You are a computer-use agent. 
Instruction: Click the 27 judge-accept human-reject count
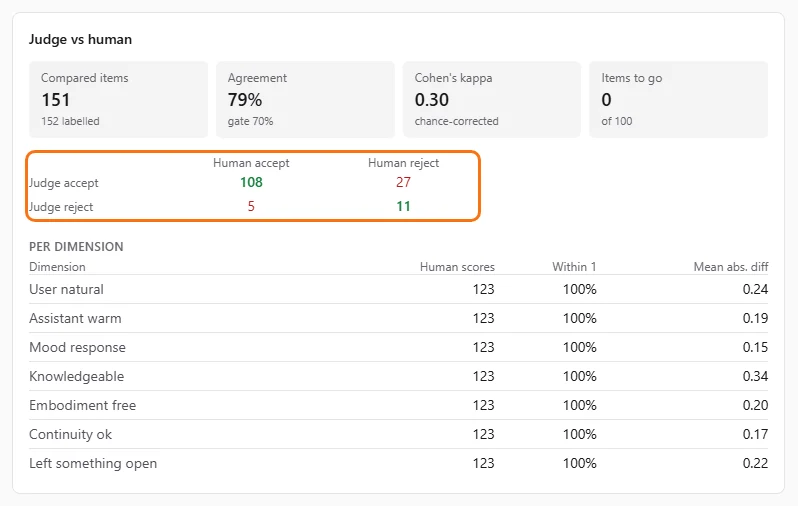(x=404, y=182)
